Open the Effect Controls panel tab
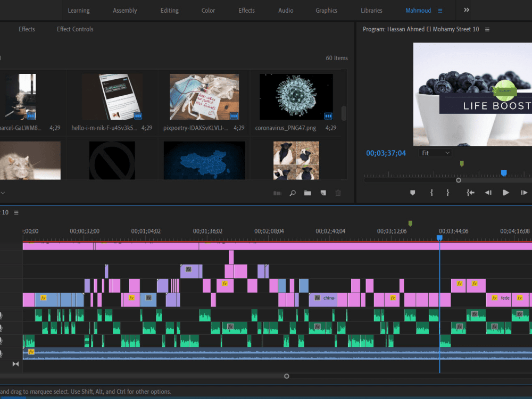 coord(75,29)
